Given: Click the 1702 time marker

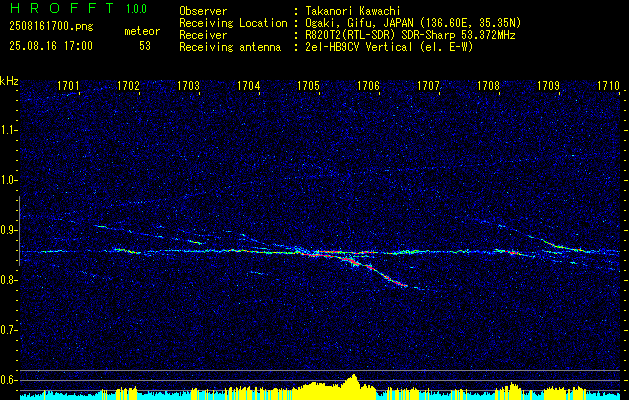Looking at the screenshot, I should [x=128, y=85].
